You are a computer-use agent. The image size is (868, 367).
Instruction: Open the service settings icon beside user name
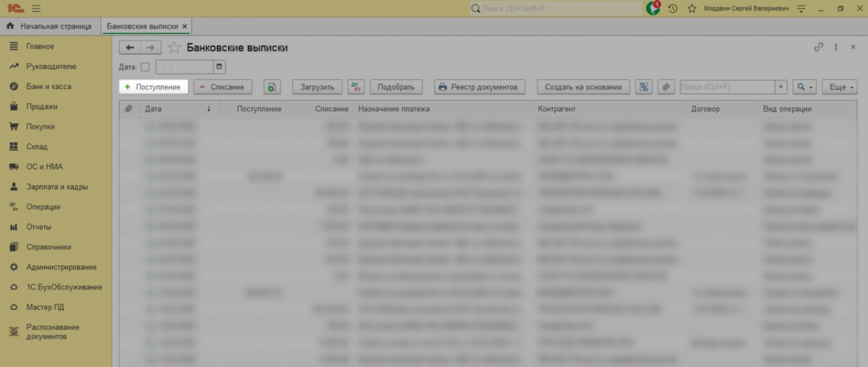pos(802,8)
